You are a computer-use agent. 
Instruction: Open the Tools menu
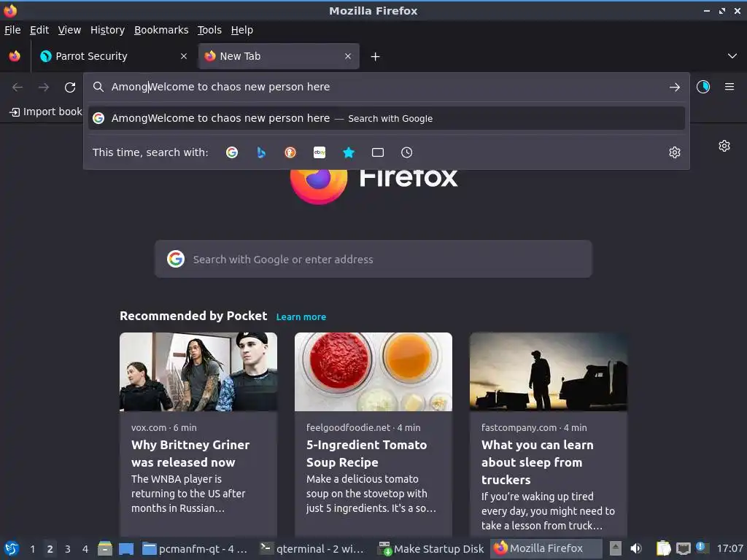[x=209, y=30]
